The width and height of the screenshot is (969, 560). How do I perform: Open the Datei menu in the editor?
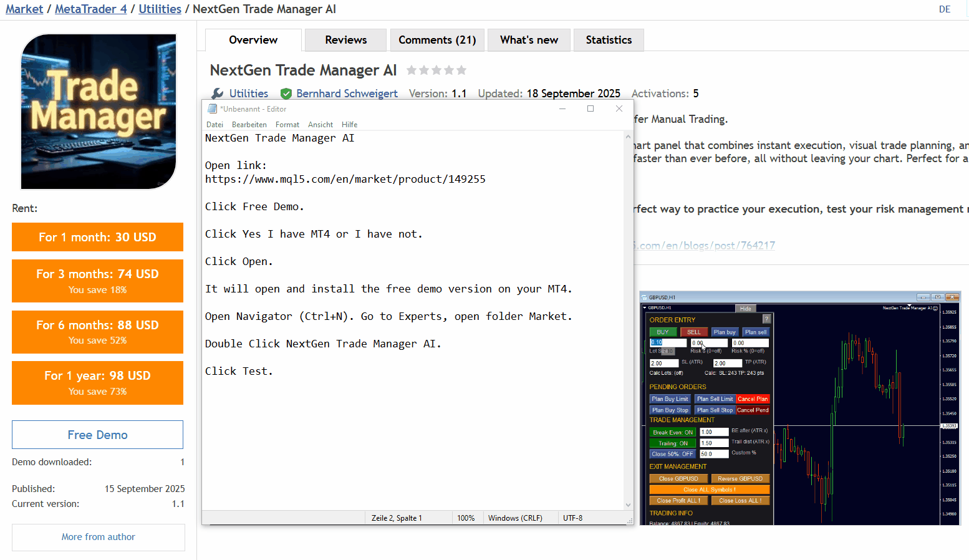[215, 125]
